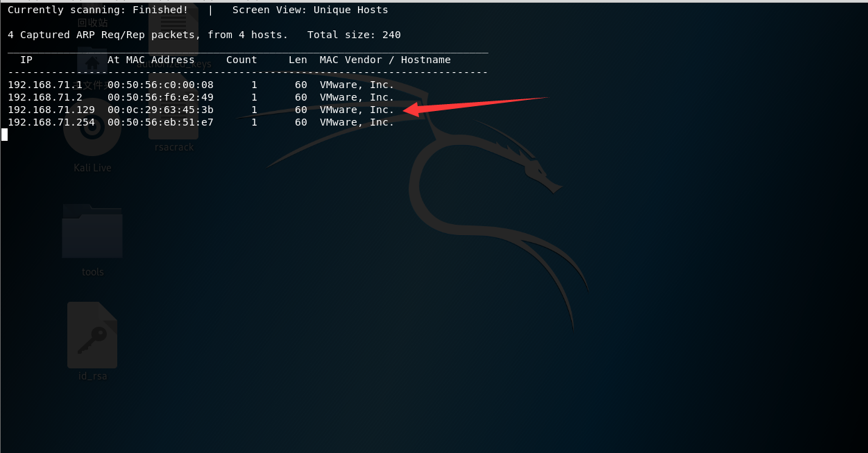Click Len value 60 in 192.168.71.2 row
Viewport: 868px width, 453px height.
300,97
